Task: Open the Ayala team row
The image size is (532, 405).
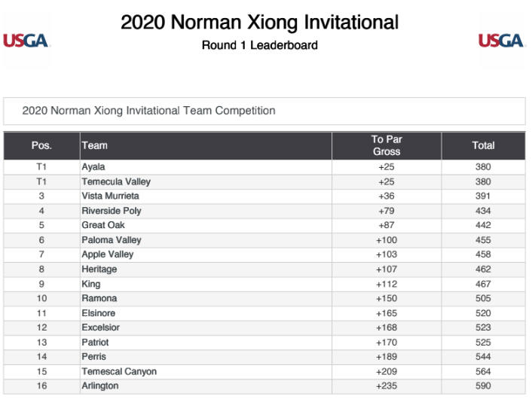Action: pyautogui.click(x=93, y=167)
